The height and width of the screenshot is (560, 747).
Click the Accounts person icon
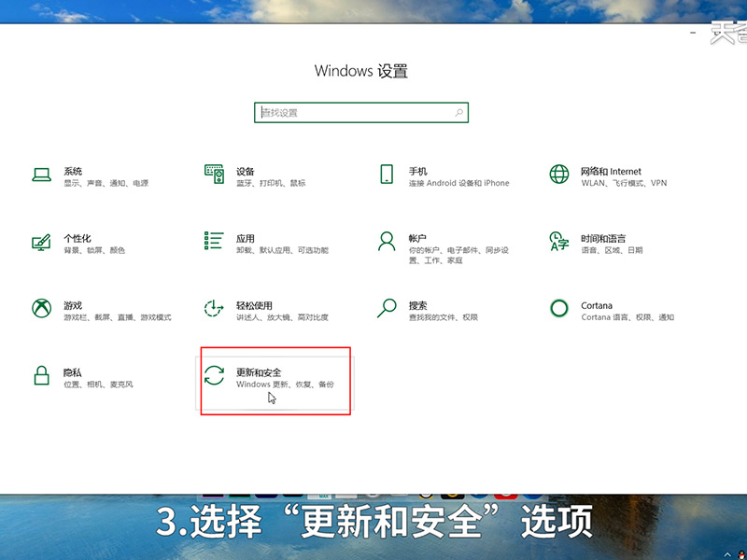(387, 242)
